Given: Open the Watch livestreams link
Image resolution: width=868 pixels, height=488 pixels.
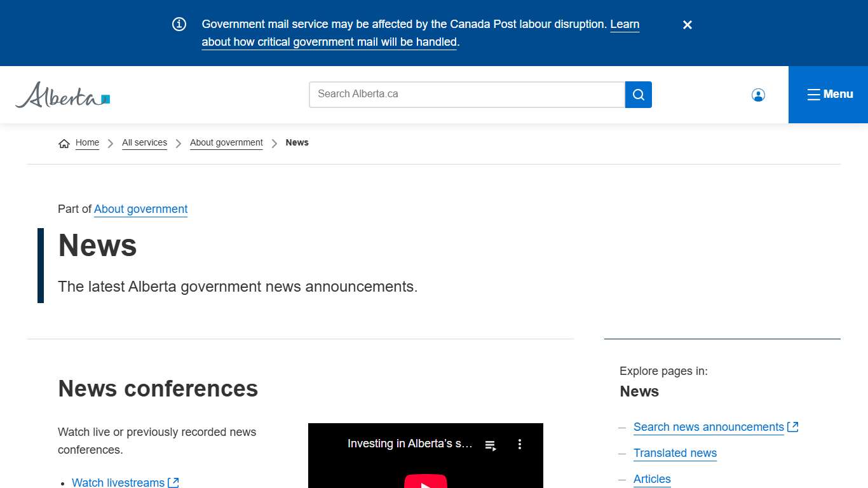Looking at the screenshot, I should tap(118, 482).
